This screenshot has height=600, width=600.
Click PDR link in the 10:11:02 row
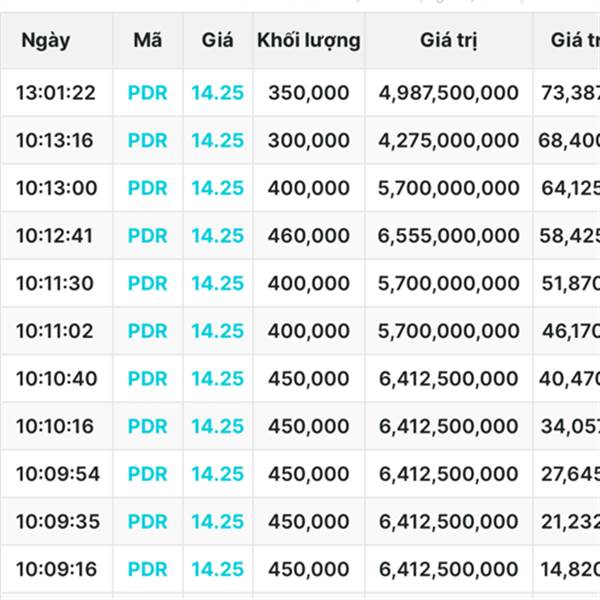coord(147,330)
